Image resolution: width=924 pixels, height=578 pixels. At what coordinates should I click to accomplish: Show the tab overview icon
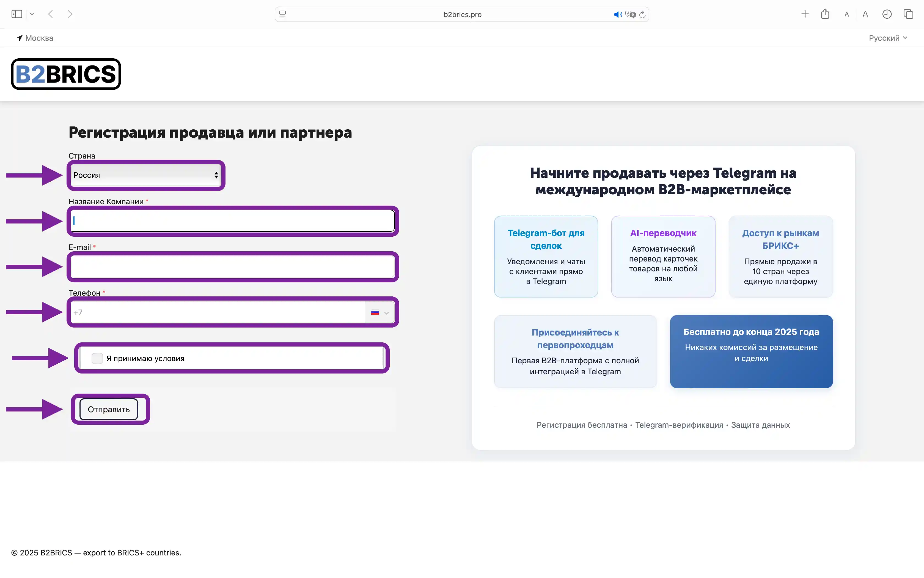pyautogui.click(x=908, y=14)
